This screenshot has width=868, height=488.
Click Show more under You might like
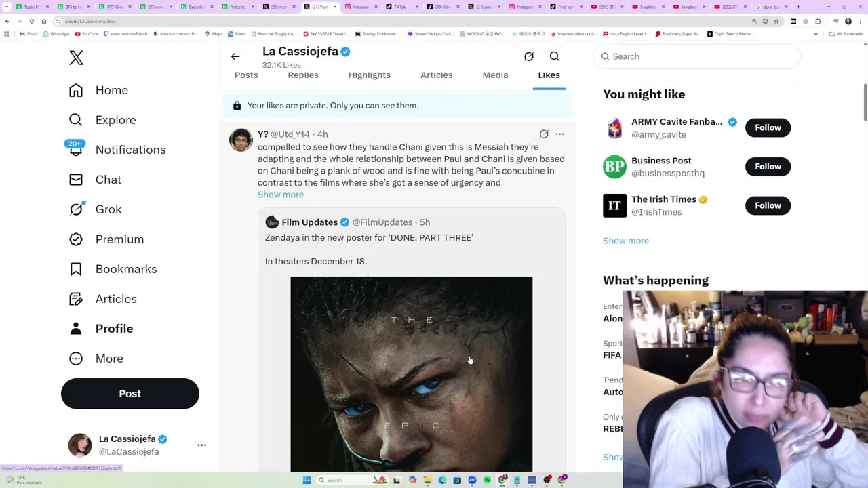point(626,241)
